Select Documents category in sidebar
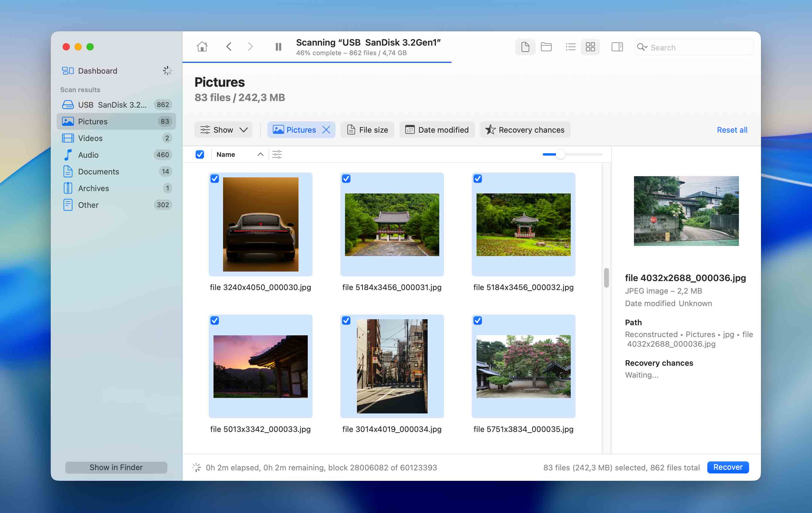 (x=98, y=172)
